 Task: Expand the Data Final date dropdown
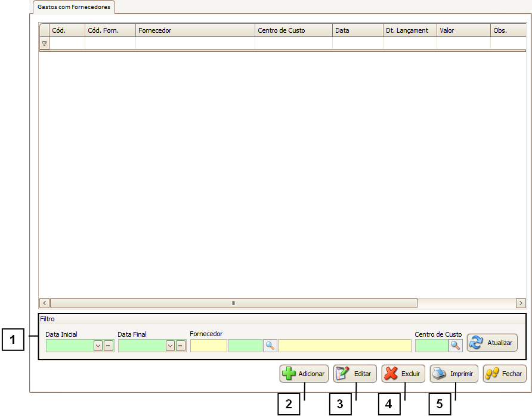coord(170,346)
